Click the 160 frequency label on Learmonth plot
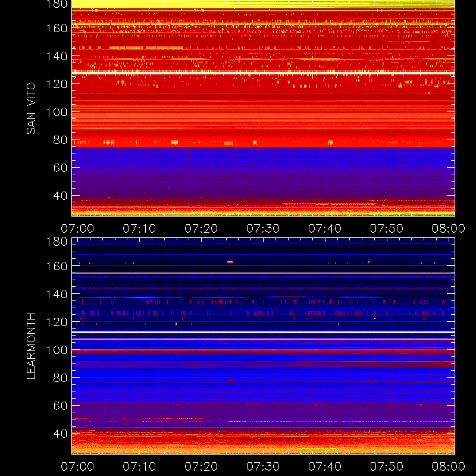 pos(57,266)
